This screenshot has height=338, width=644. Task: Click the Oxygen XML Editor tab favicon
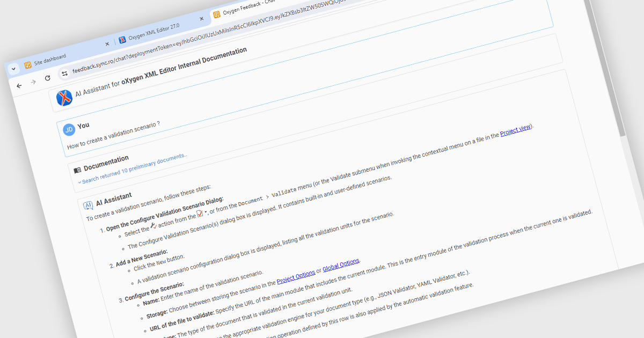122,39
